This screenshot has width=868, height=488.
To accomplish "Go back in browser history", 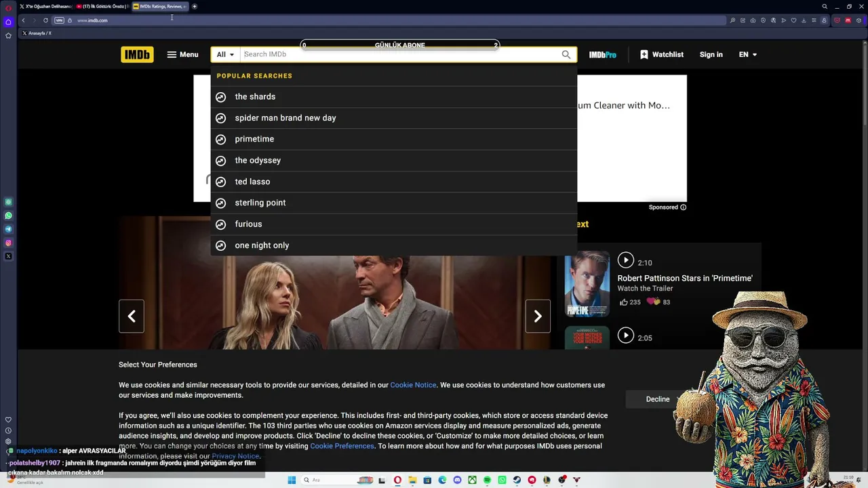I will [23, 20].
